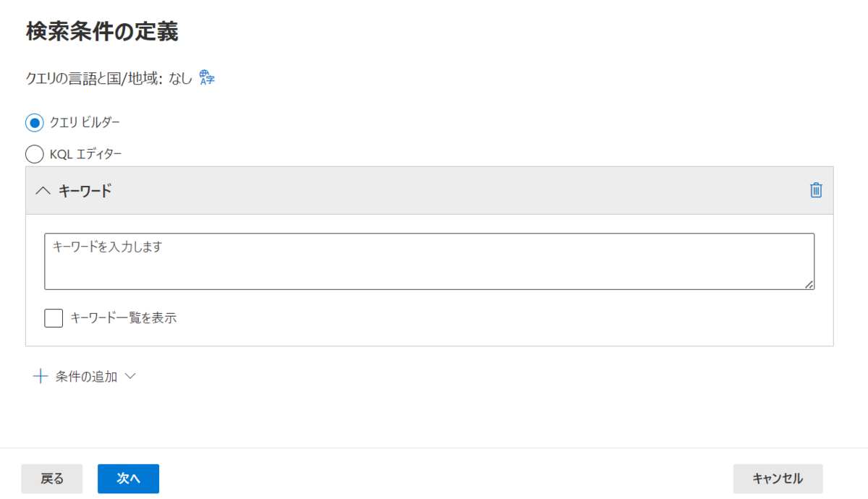Click the plus icon beside 条件の追加
The height and width of the screenshot is (499, 868).
coord(41,376)
